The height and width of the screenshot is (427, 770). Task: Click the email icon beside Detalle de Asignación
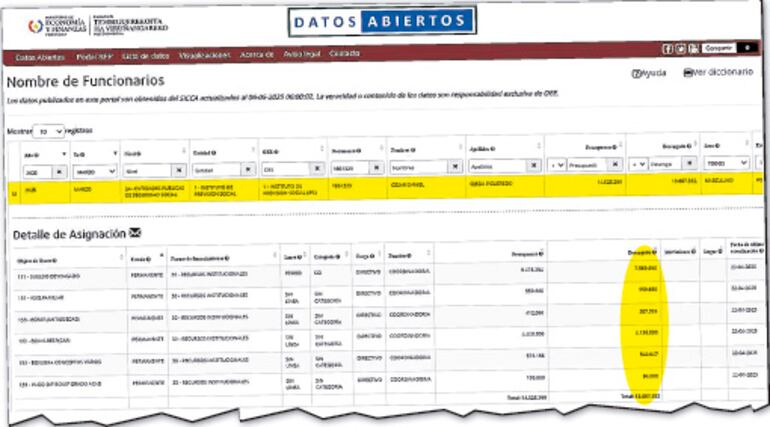(x=135, y=233)
